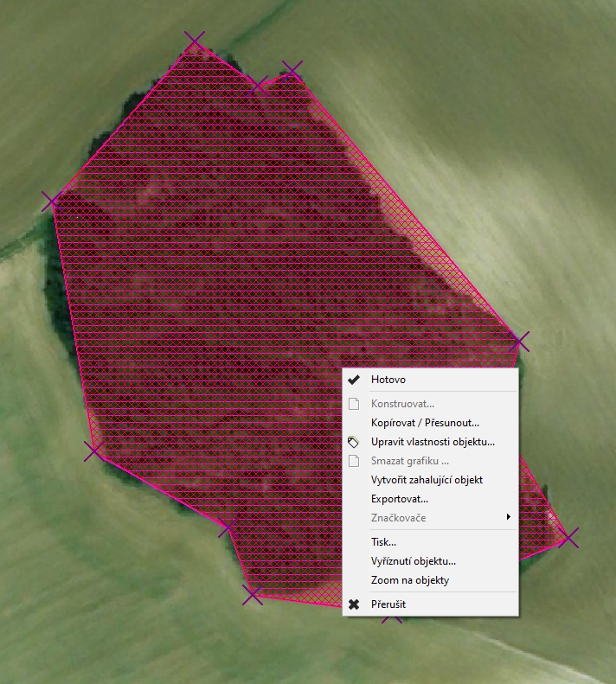Choose Exportovat... from the menu
616x684 pixels.
pos(431,499)
